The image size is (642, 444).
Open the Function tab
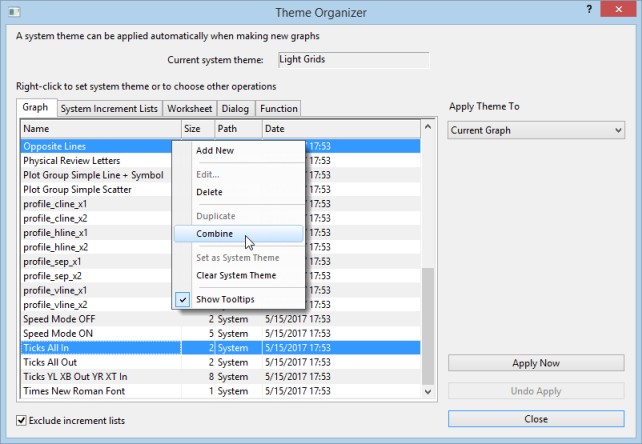pos(279,109)
